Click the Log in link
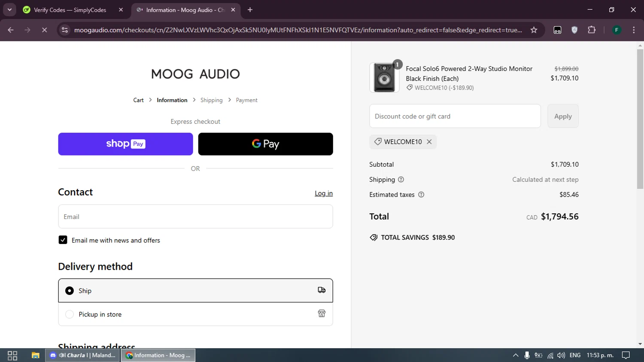The height and width of the screenshot is (362, 644). click(324, 193)
